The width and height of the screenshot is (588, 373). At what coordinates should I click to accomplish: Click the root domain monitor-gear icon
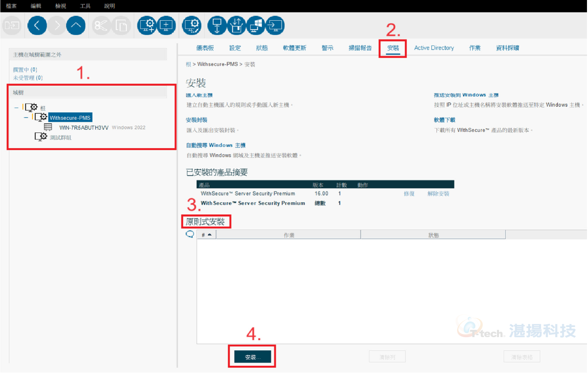click(31, 108)
